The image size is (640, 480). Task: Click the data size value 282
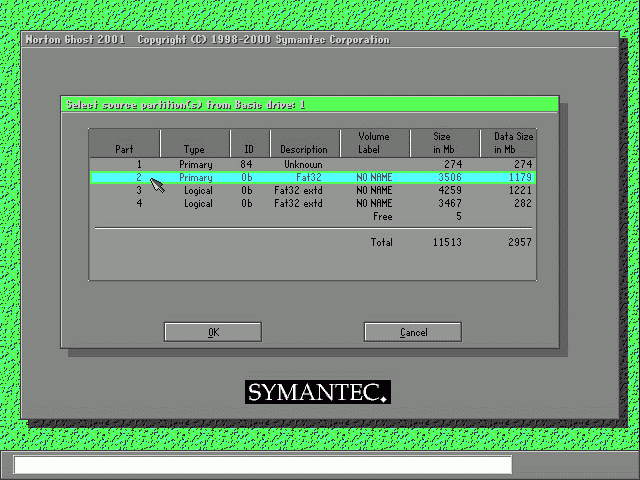click(523, 204)
